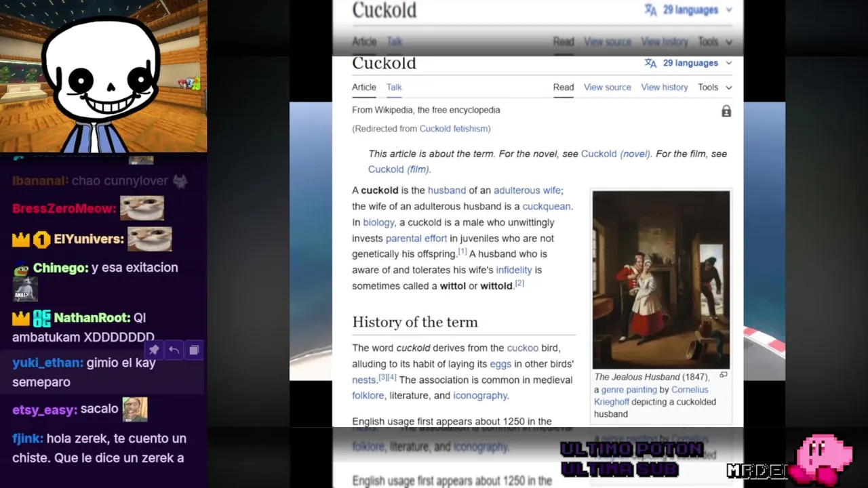Click the History of the term heading

click(415, 322)
